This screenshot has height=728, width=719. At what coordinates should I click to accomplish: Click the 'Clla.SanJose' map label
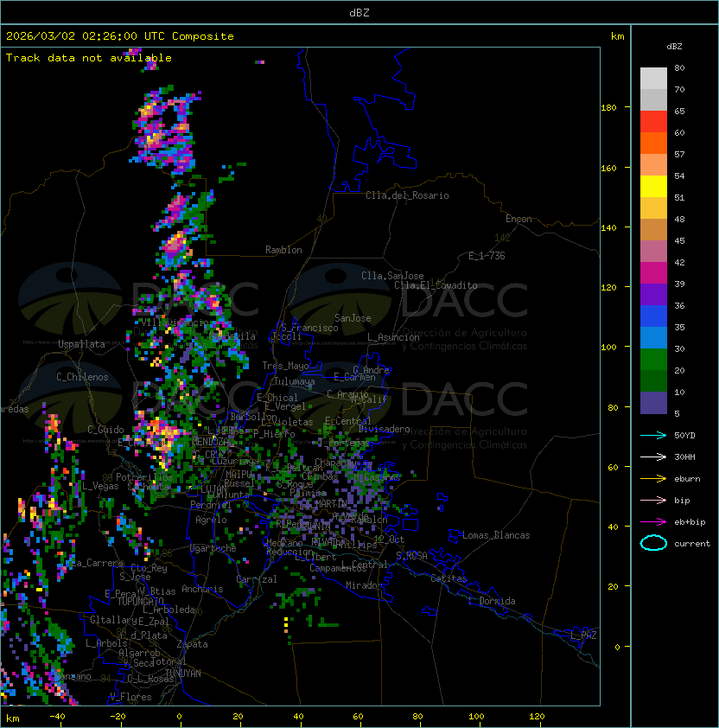[x=392, y=276]
